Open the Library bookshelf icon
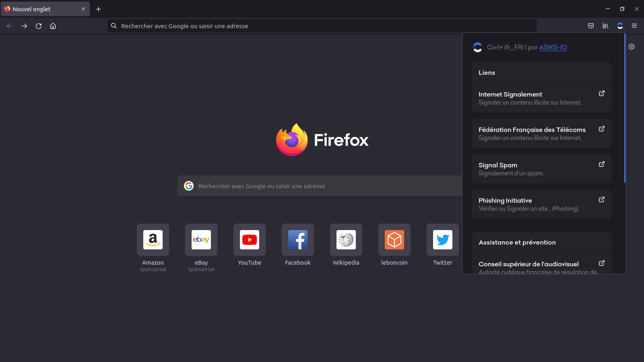The height and width of the screenshot is (362, 644). click(605, 26)
